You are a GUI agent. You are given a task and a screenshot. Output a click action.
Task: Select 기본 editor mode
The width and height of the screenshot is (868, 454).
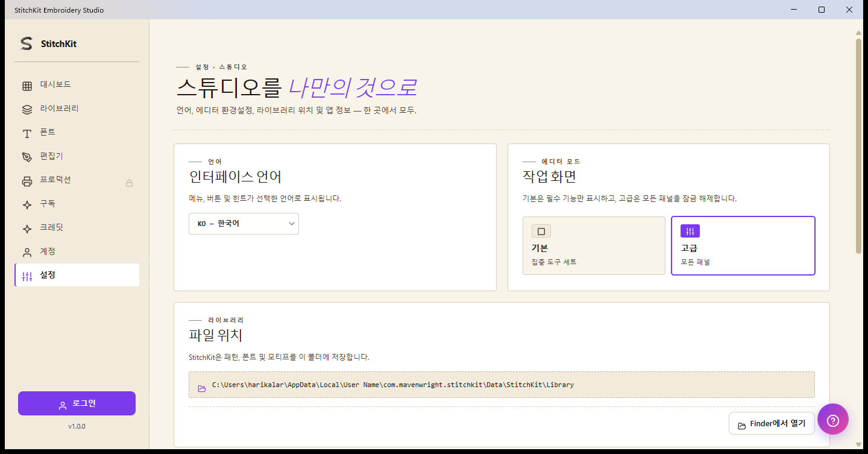[594, 245]
